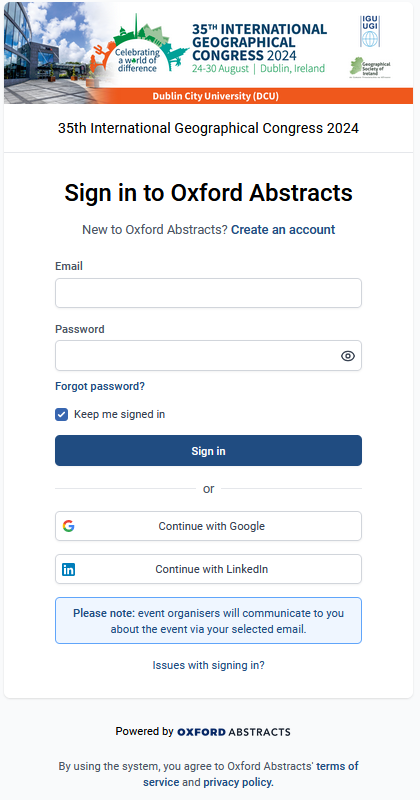Show password using the eye icon
The height and width of the screenshot is (800, 420).
coord(348,356)
